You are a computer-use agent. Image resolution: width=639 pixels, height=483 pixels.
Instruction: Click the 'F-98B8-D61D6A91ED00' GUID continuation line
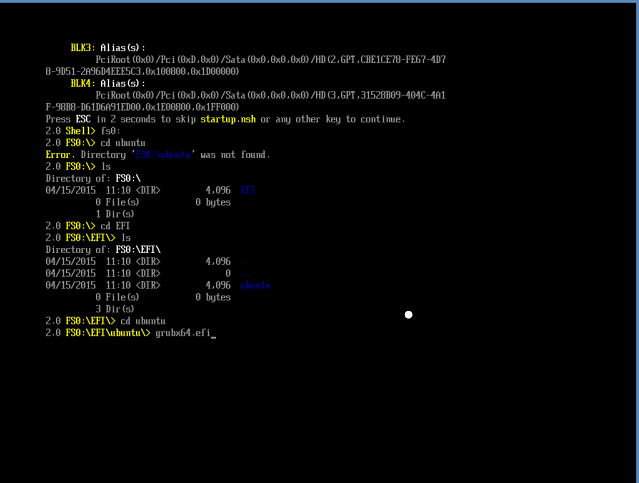[142, 107]
